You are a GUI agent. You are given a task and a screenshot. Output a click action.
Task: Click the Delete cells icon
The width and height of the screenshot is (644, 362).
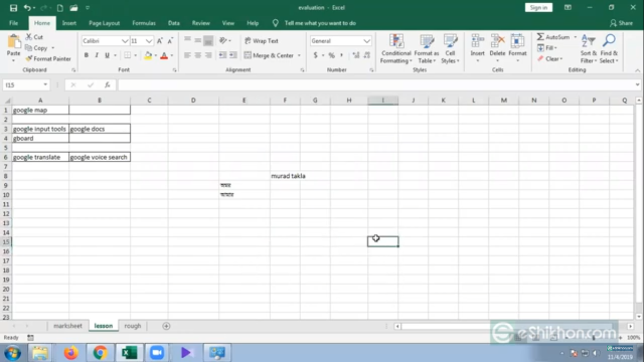[x=497, y=42]
